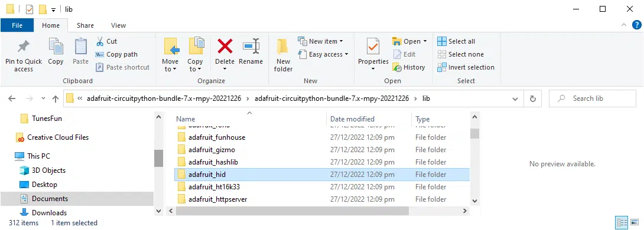Click the red Delete icon
The width and height of the screenshot is (644, 230).
225,46
